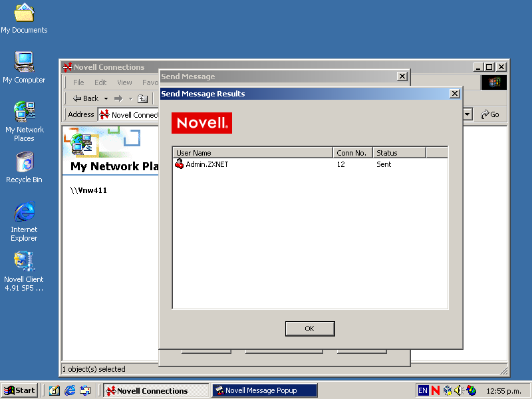
Task: Click the '1 object(s) selected' status bar text
Action: (94, 369)
